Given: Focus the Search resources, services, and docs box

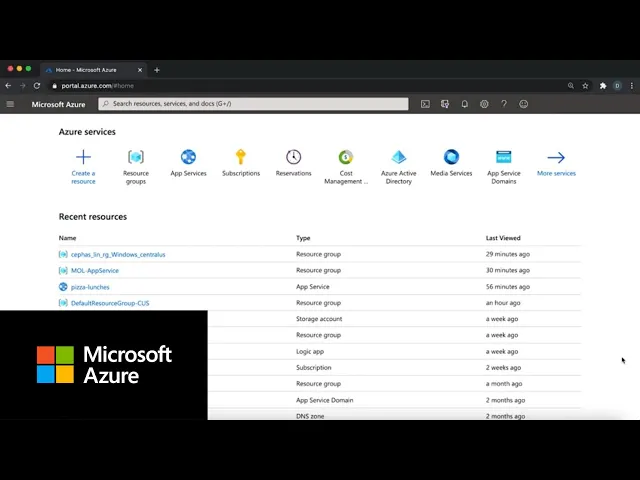Looking at the screenshot, I should (x=253, y=104).
